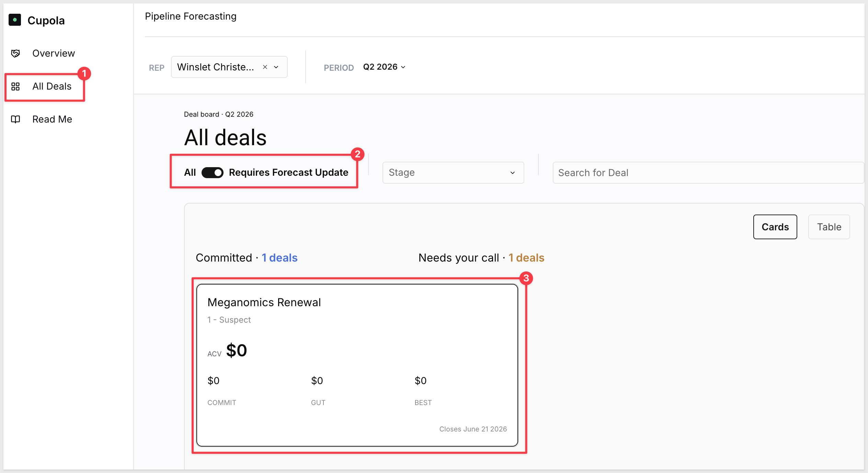Click the BEST label on card

(x=423, y=403)
